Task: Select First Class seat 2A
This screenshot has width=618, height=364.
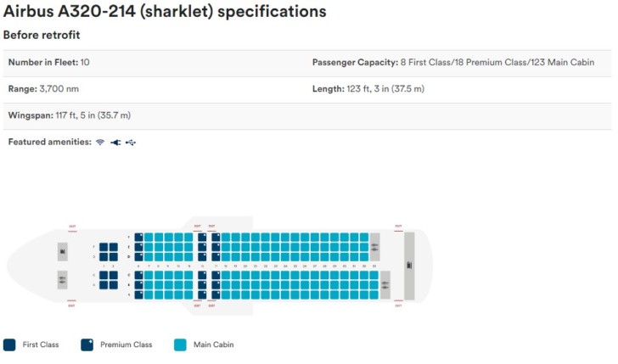Action: coord(114,285)
